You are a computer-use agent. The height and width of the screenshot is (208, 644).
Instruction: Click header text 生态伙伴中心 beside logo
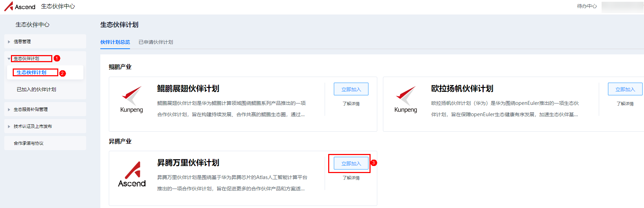tap(58, 6)
